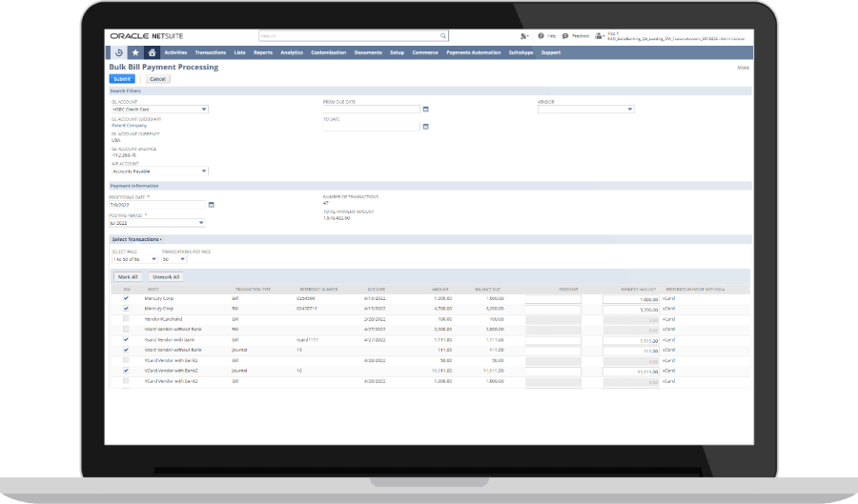The width and height of the screenshot is (858, 504).
Task: Open the Reports menu
Action: click(263, 52)
